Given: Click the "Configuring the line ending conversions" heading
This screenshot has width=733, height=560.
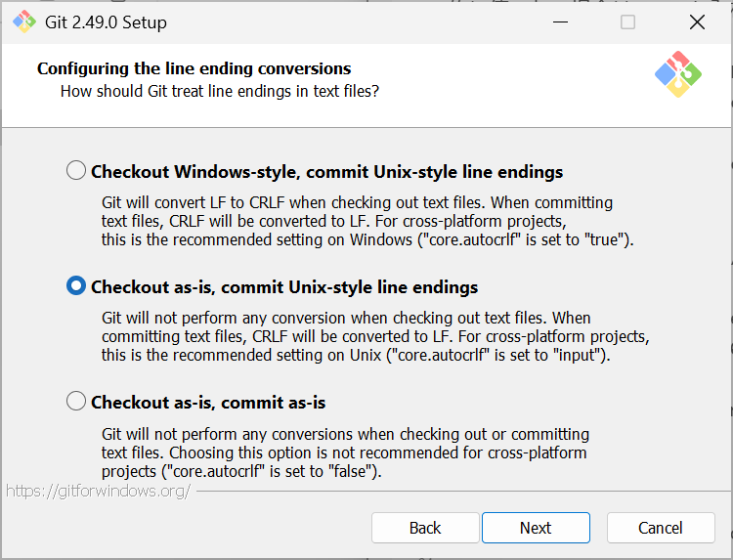Looking at the screenshot, I should pyautogui.click(x=194, y=68).
